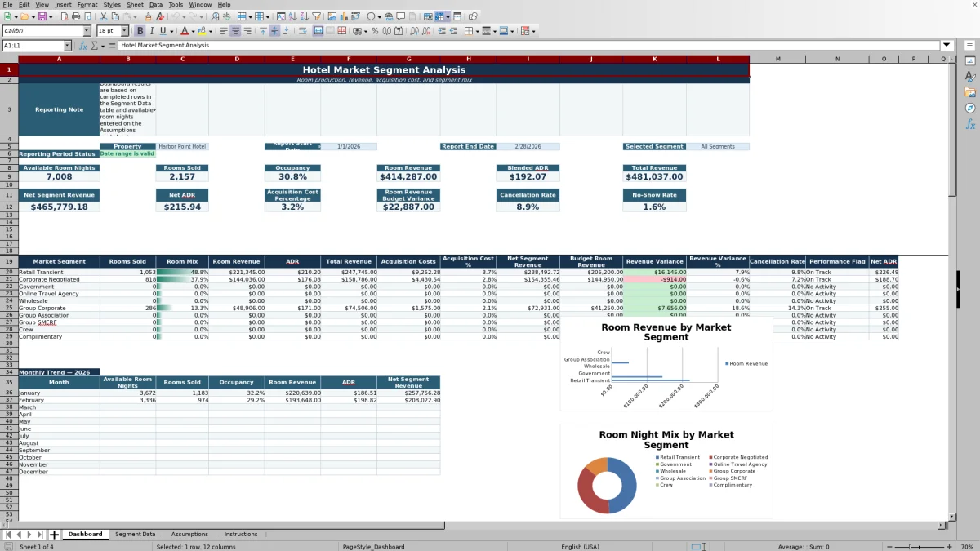Click the Export as PDF icon
The image size is (980, 551).
63,16
